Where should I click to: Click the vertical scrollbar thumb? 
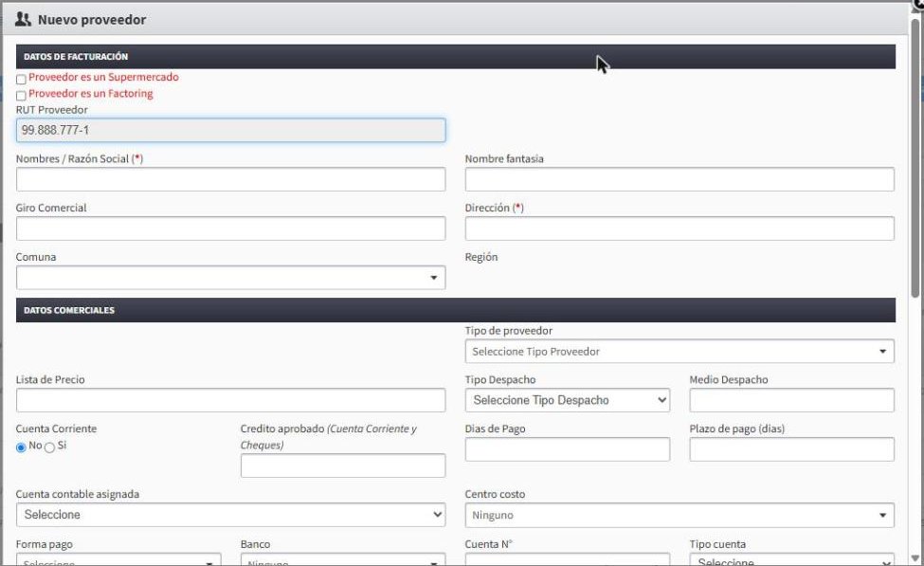915,158
